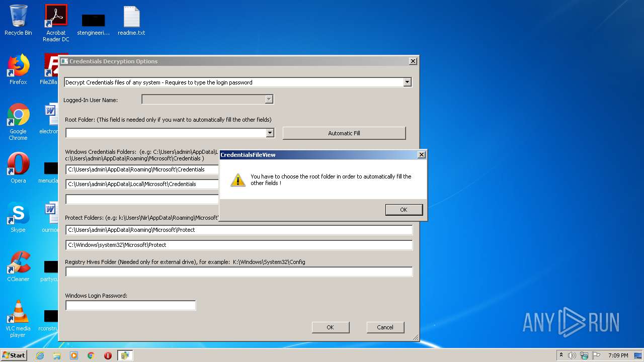
Task: Open the stengineeri... desktop file
Action: pos(94,24)
